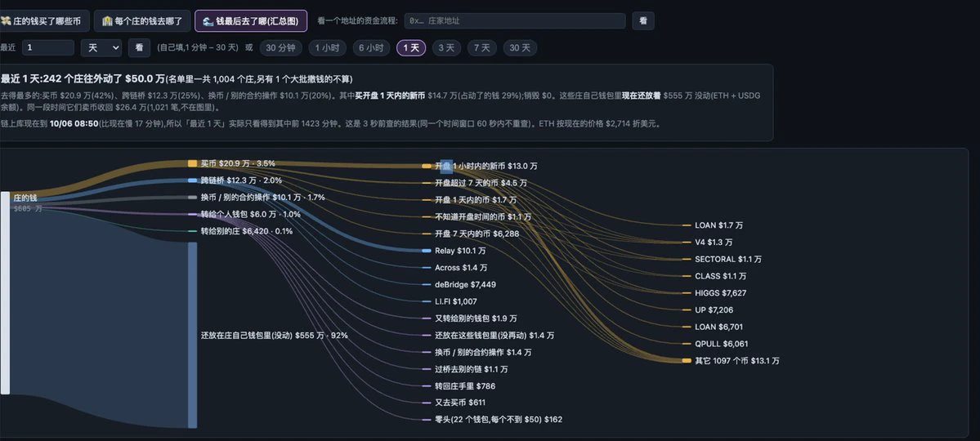Click the 不知道开盘时间的币 node
Image resolution: width=980 pixels, height=441 pixels.
pos(482,216)
